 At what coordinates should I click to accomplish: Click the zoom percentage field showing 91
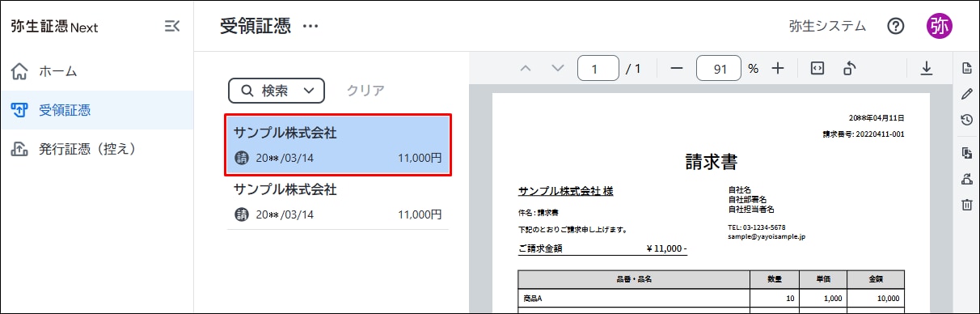[x=719, y=69]
